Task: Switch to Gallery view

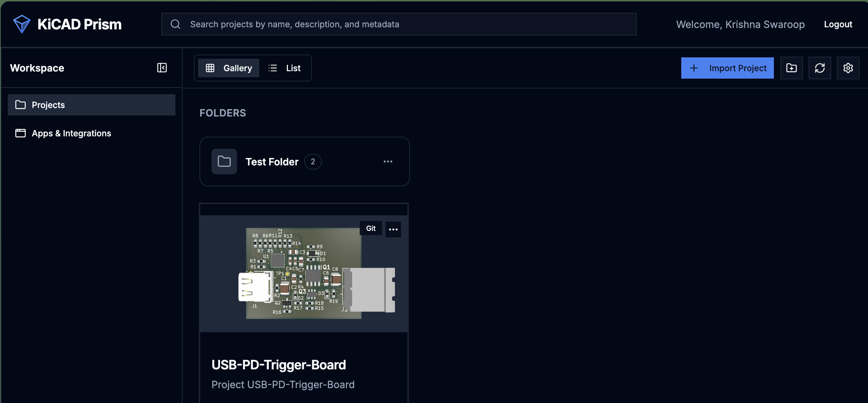Action: [x=228, y=68]
